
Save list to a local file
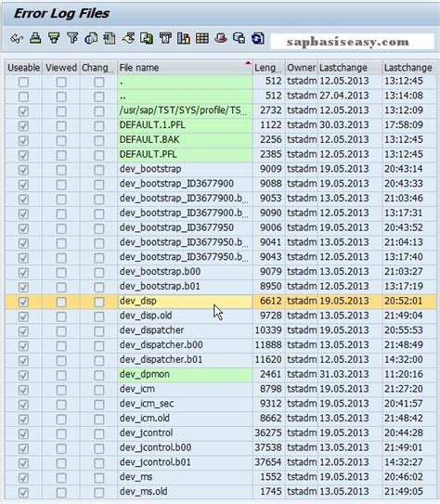point(147,39)
